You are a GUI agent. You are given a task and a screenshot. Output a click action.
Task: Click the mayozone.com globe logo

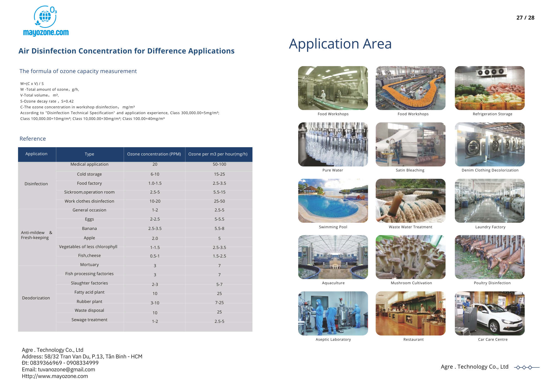point(45,17)
